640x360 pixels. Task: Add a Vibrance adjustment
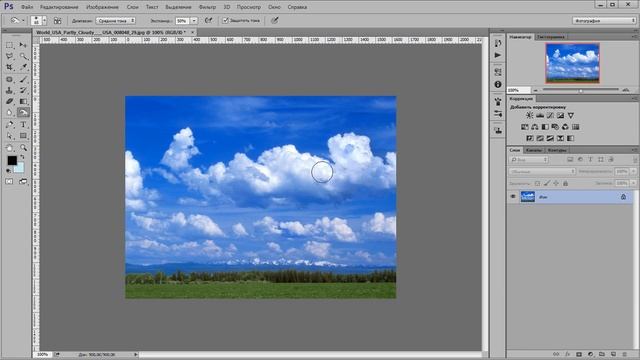click(x=571, y=116)
